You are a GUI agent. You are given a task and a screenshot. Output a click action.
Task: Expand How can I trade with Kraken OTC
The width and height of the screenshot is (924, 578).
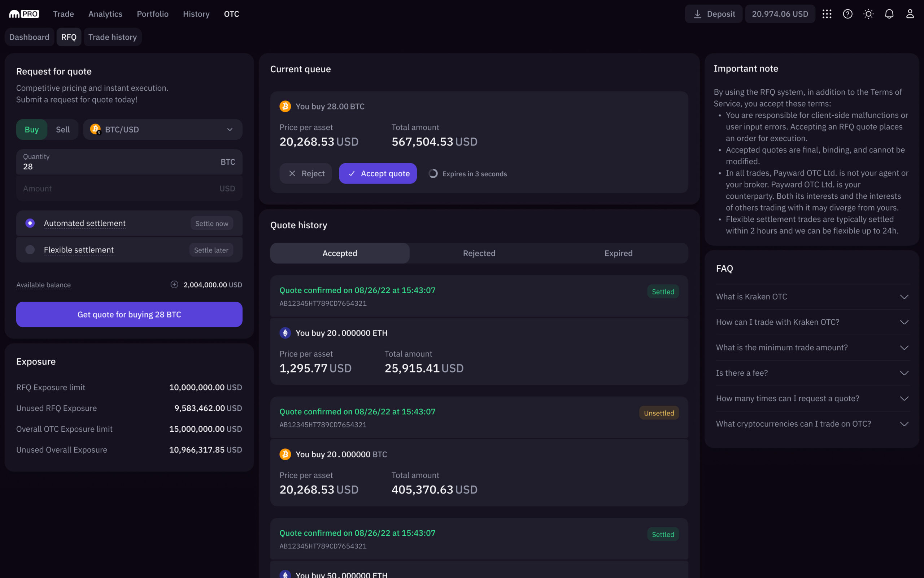pos(812,322)
